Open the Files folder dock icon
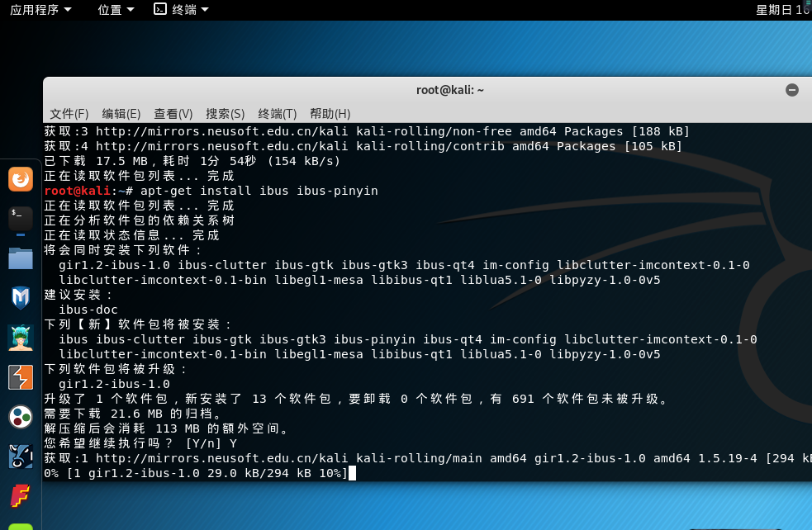 tap(21, 258)
